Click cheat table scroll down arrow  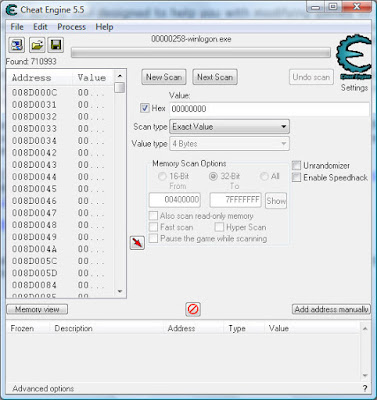click(365, 376)
